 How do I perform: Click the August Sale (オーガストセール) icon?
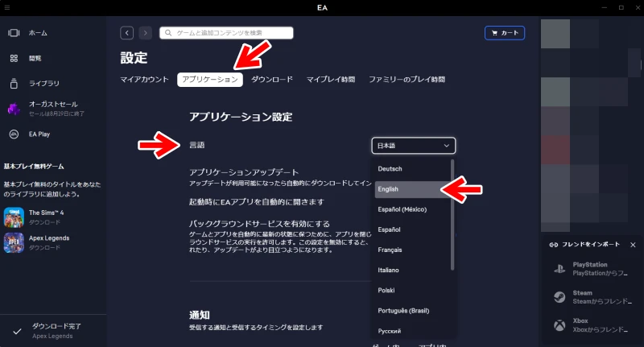(14, 109)
